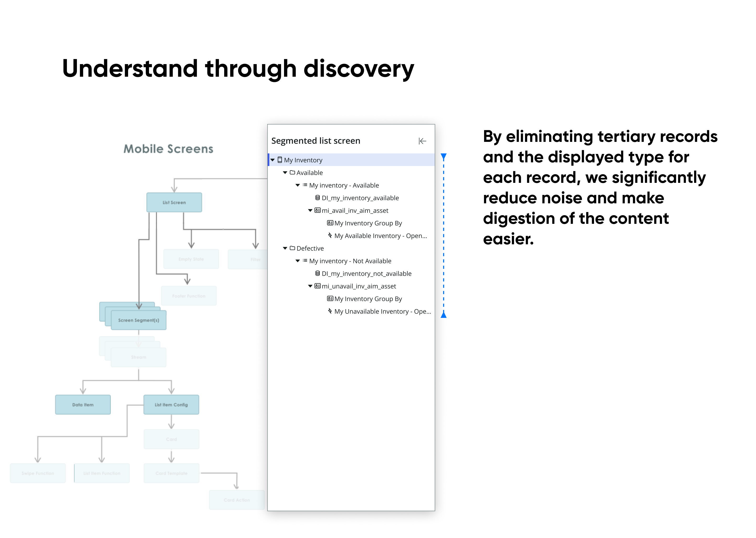Collapse the mi_avail_inv_aim_asset node
756x538 pixels.
(310, 210)
